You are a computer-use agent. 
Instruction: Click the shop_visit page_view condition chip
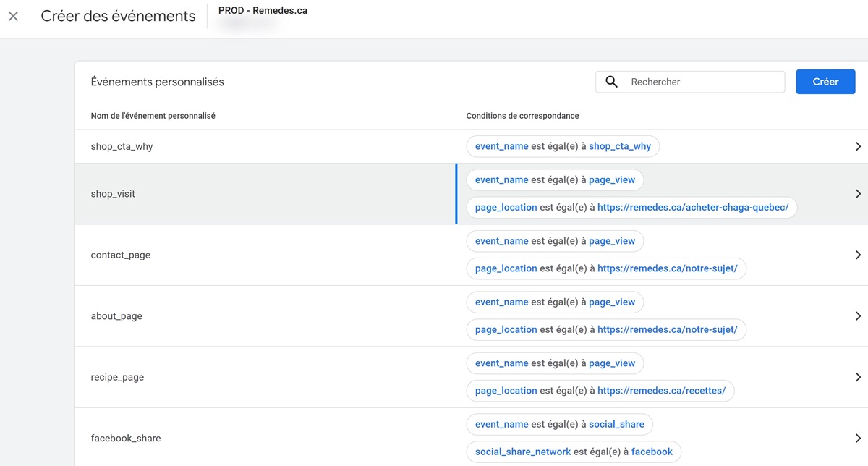pyautogui.click(x=555, y=179)
